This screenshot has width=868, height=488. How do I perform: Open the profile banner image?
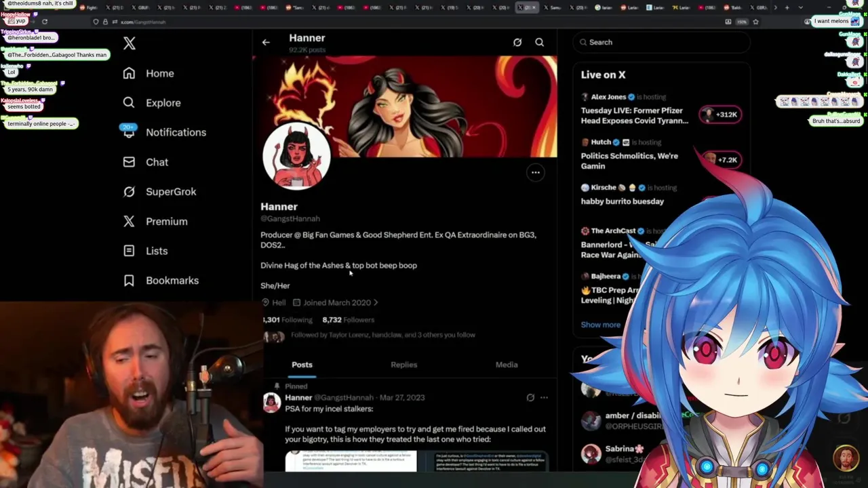[405, 106]
